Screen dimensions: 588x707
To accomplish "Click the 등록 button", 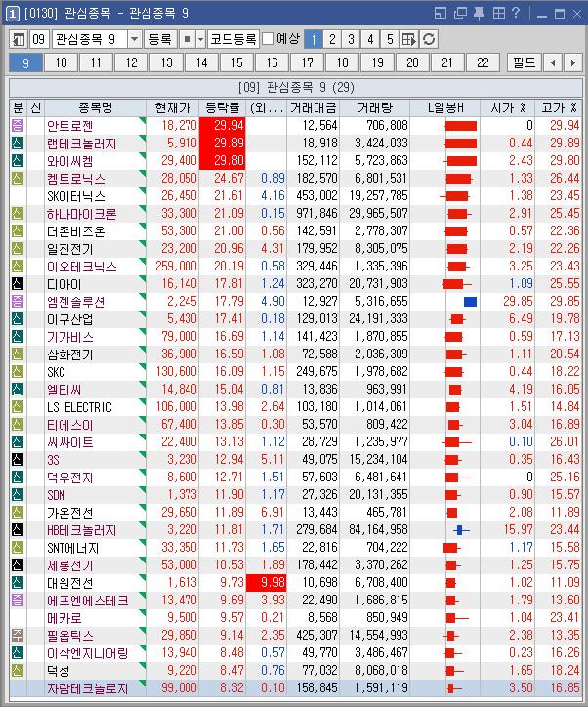I will (160, 39).
